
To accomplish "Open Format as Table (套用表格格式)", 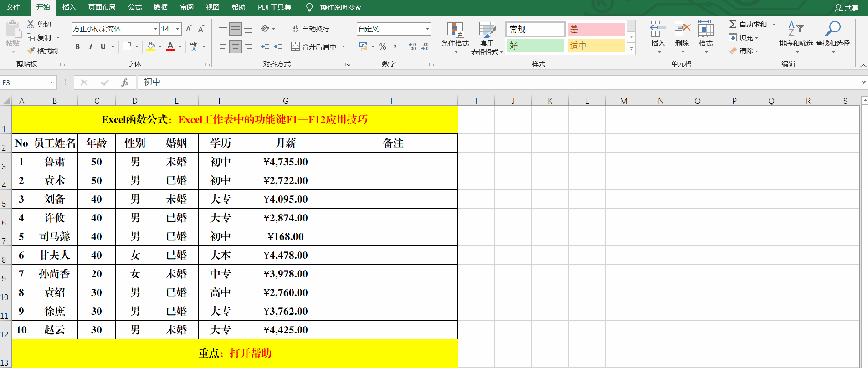I will coord(487,38).
